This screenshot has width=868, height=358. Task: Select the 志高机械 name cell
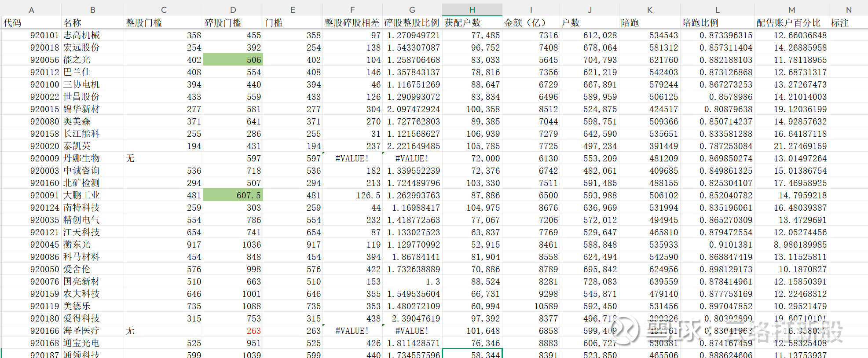point(92,35)
